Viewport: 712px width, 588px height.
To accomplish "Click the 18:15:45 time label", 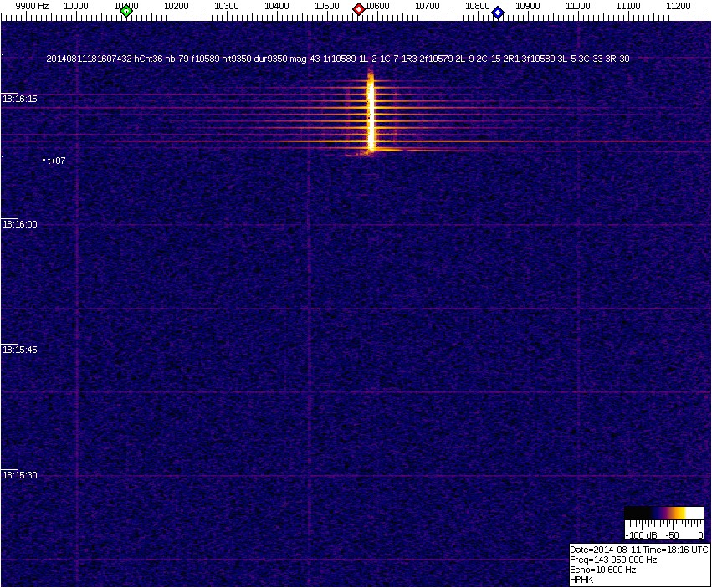I will 20,350.
